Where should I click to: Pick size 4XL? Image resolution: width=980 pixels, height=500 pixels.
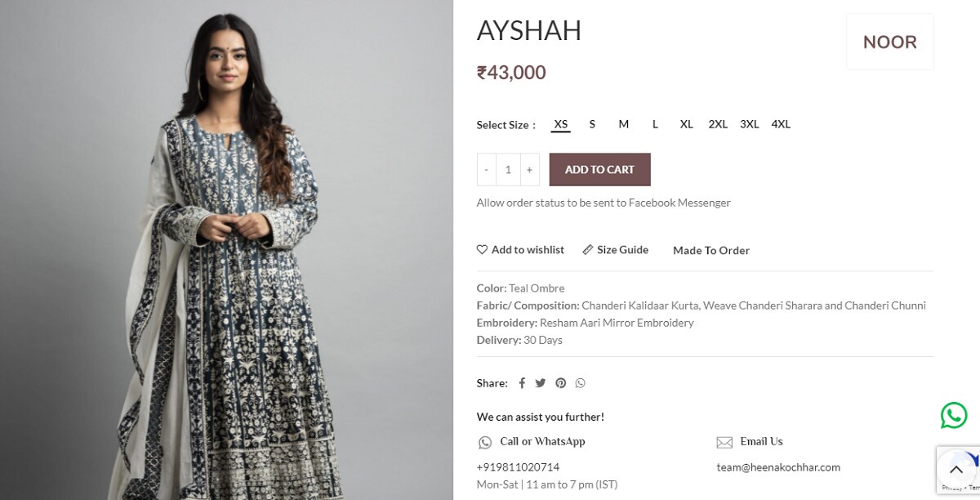pyautogui.click(x=781, y=124)
